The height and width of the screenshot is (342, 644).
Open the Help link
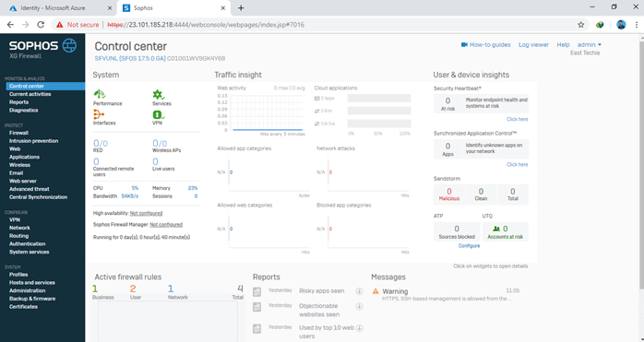coord(563,45)
